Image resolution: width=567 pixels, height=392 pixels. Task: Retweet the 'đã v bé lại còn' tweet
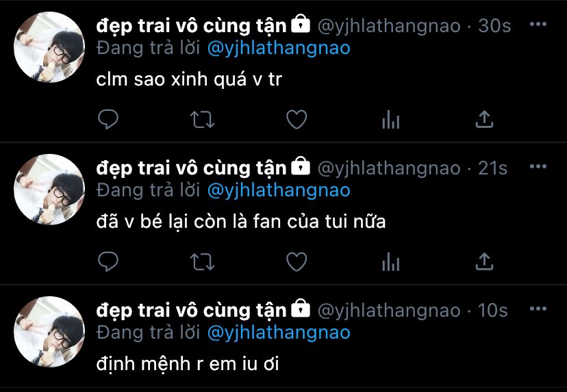click(203, 262)
